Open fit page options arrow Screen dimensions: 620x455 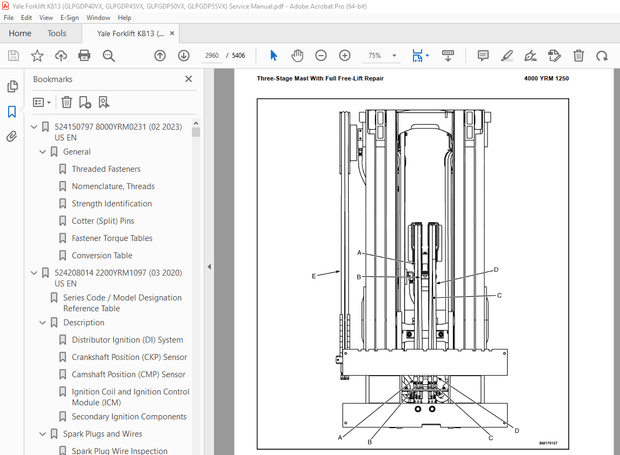[427, 56]
